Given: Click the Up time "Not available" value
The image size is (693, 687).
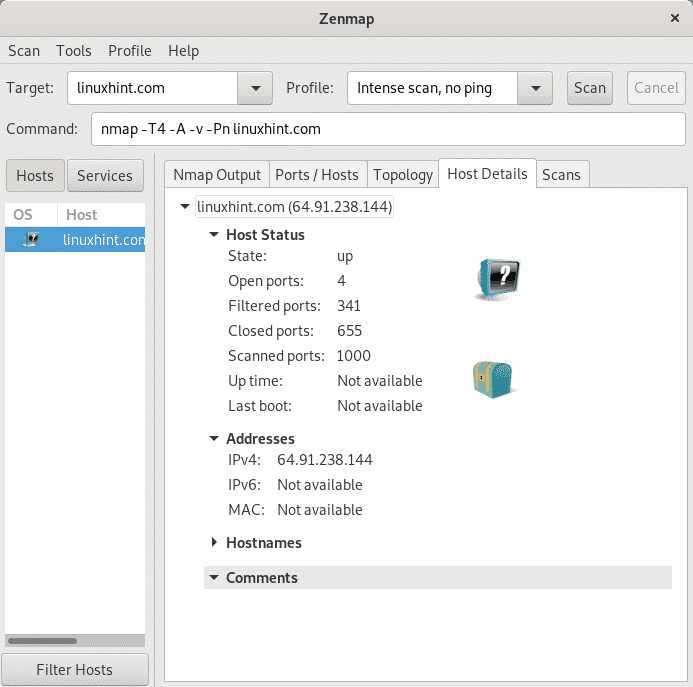Looking at the screenshot, I should pyautogui.click(x=380, y=381).
